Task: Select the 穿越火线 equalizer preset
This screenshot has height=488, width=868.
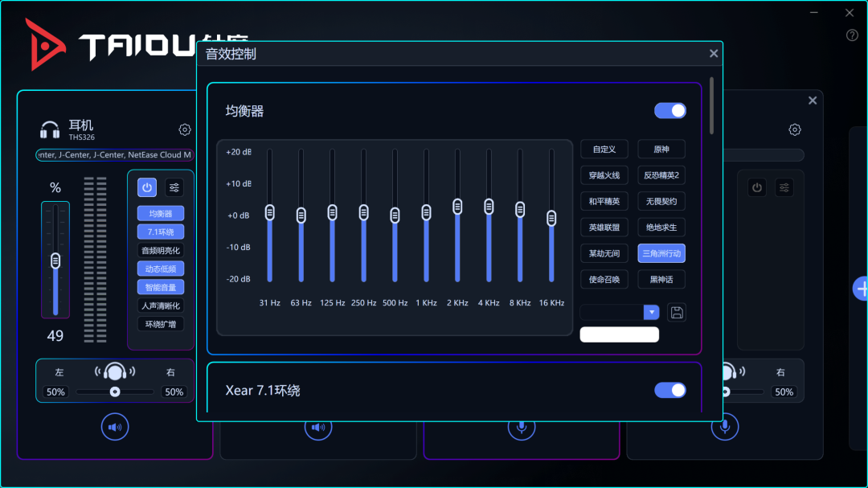Action: 604,175
